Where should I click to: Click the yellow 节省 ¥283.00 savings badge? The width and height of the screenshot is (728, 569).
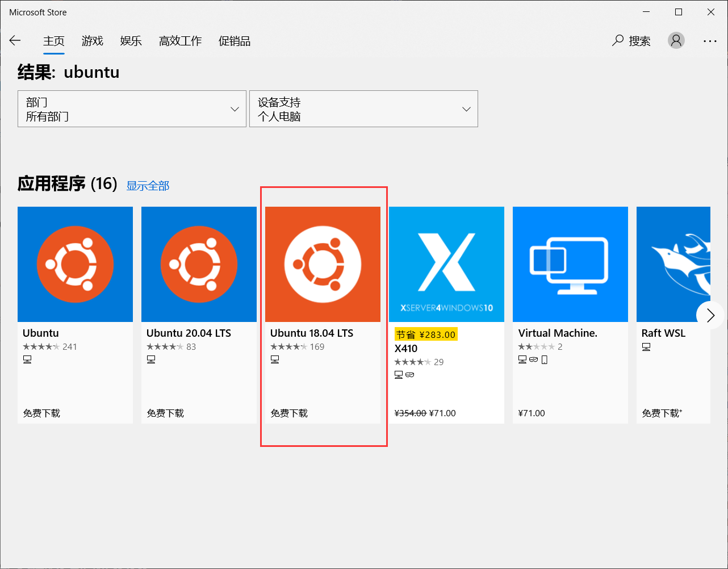pos(425,334)
